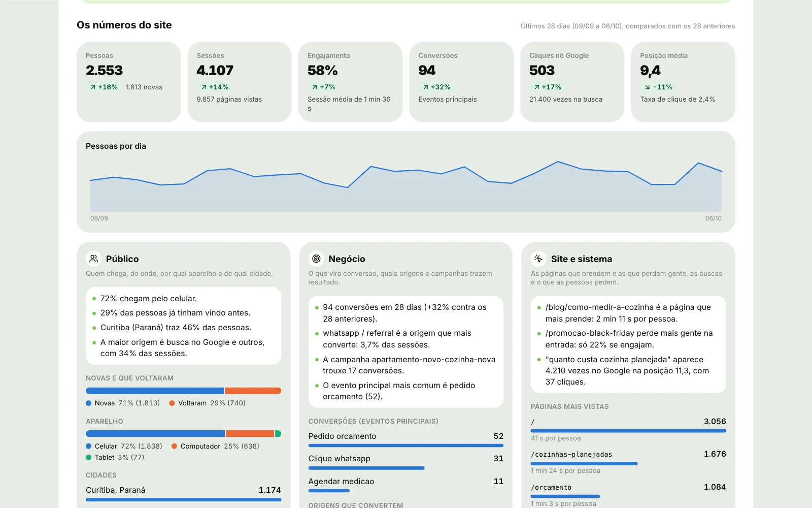Click the 09/09 start date on the chart
The image size is (812, 508).
coord(99,218)
